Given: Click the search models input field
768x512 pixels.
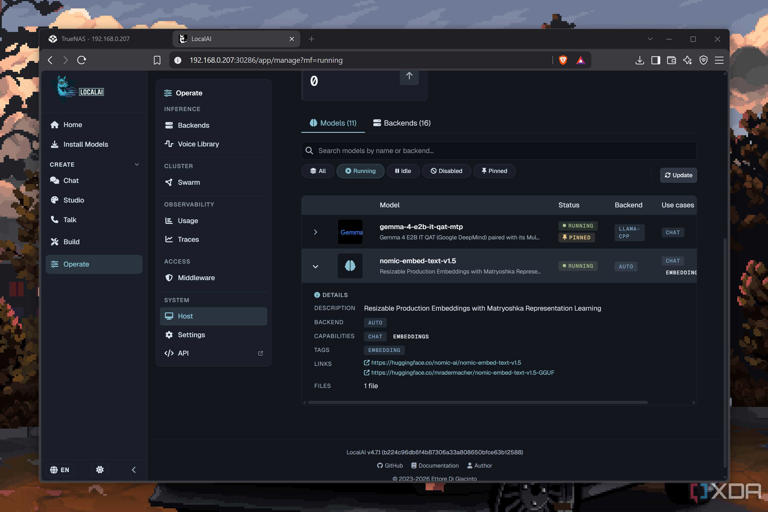Looking at the screenshot, I should [x=499, y=150].
